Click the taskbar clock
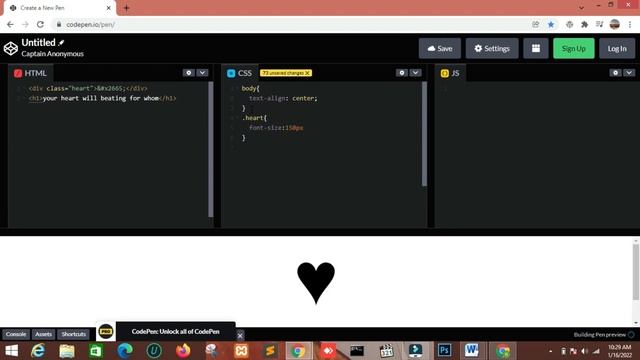The width and height of the screenshot is (640, 360). pos(619,351)
